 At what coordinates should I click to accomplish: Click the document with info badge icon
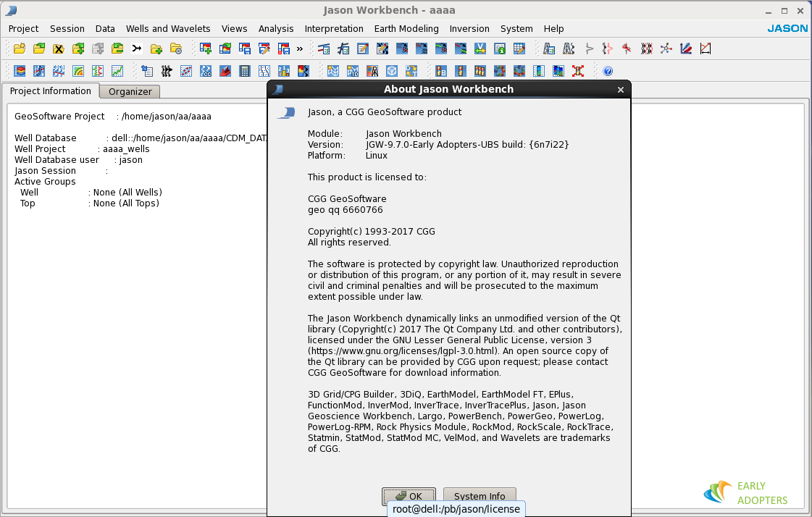pos(500,49)
